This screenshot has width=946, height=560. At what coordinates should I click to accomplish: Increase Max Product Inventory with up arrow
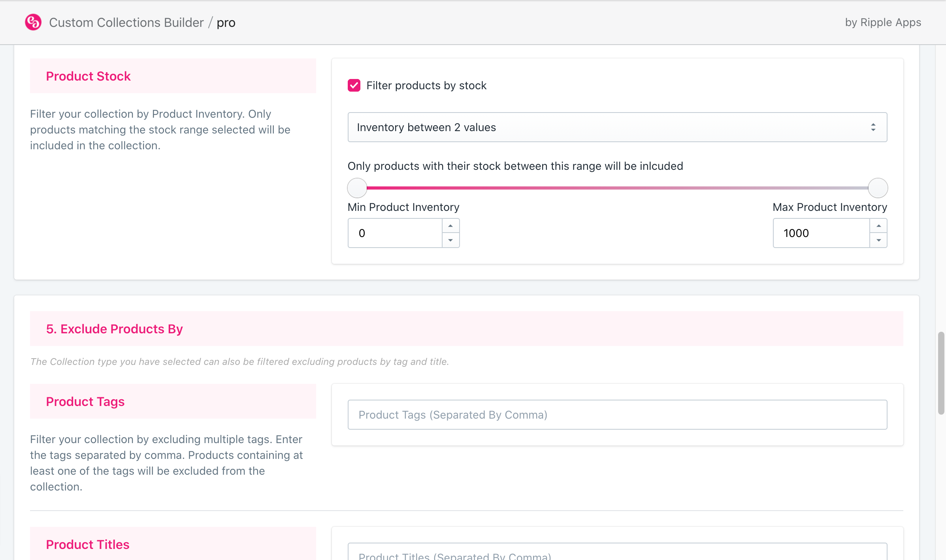pos(878,226)
